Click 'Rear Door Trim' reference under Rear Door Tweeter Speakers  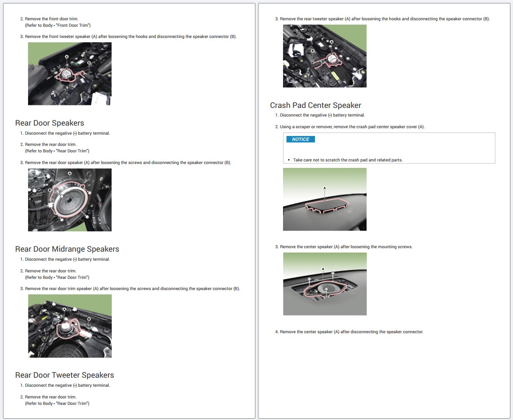(57, 403)
